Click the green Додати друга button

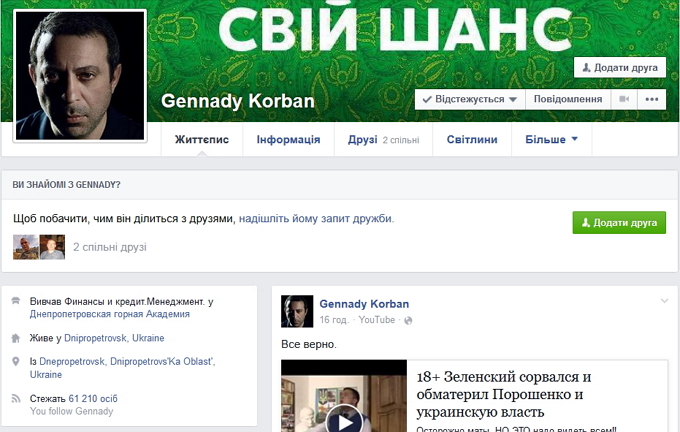[619, 223]
